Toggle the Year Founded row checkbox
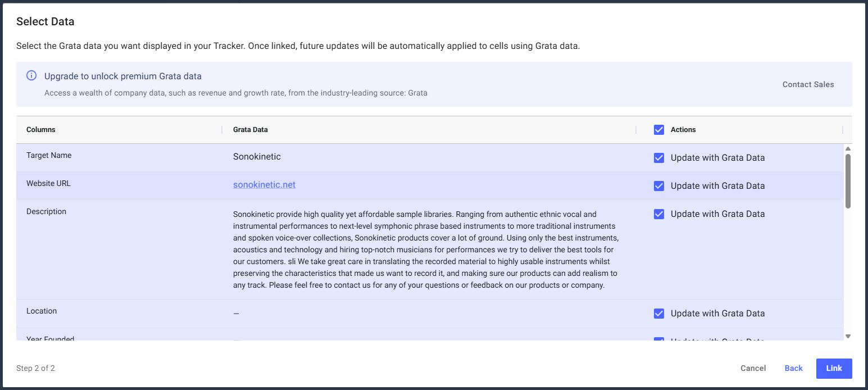This screenshot has width=868, height=390. 659,338
